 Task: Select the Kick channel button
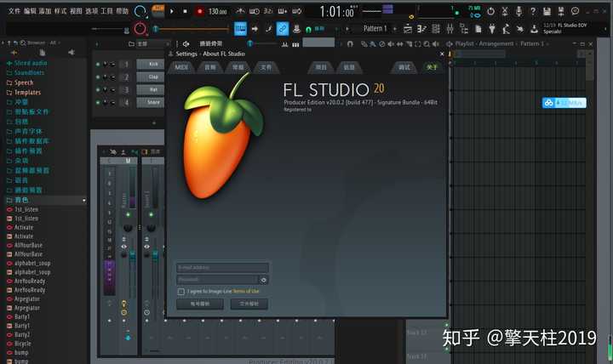pos(151,64)
